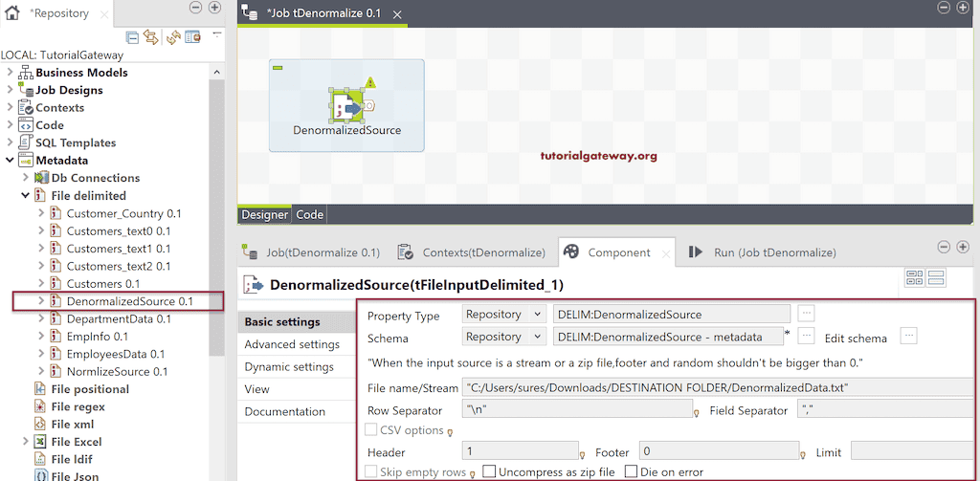Click the Job Designs node icon
980x481 pixels.
[26, 90]
